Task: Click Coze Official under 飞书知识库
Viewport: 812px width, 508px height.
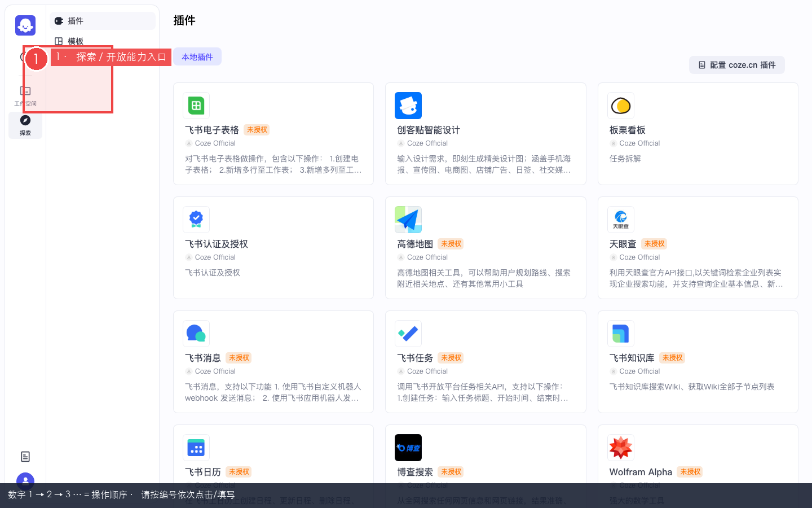Action: click(x=639, y=371)
